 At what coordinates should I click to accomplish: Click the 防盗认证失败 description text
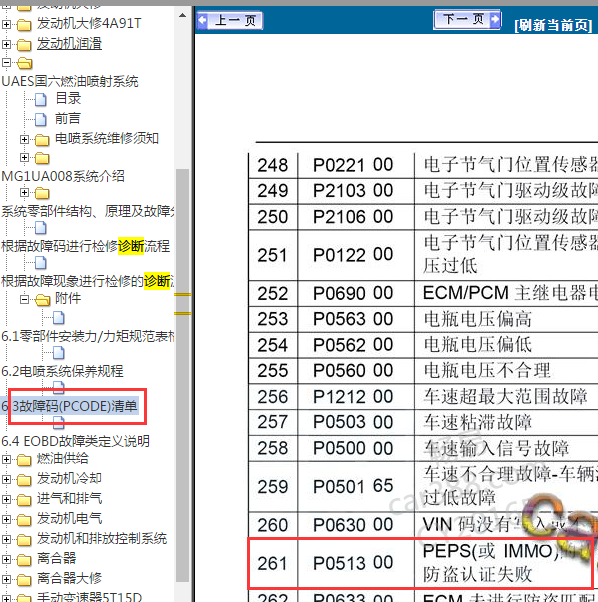tap(477, 575)
